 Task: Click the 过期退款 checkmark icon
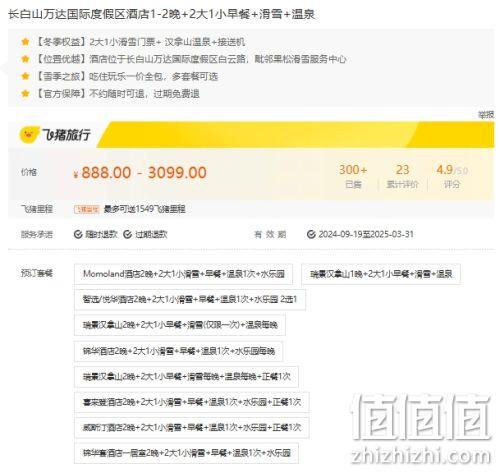127,235
